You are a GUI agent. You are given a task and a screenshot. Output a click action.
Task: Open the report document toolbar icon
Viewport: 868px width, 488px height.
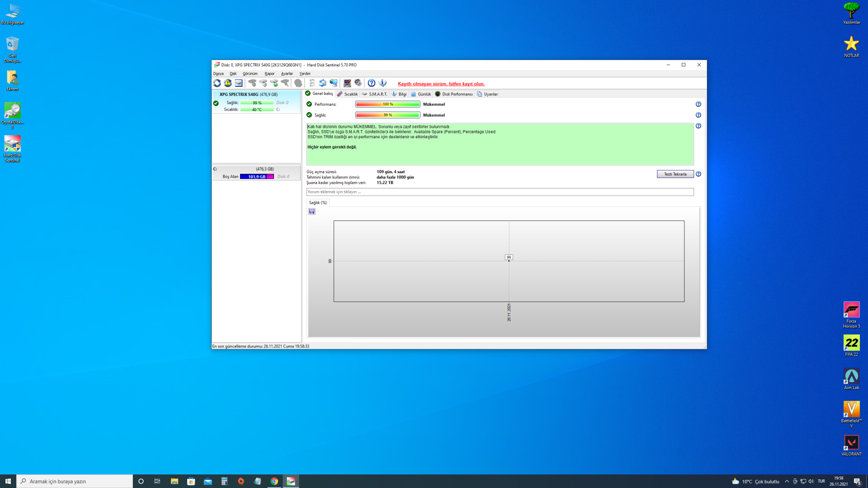311,83
